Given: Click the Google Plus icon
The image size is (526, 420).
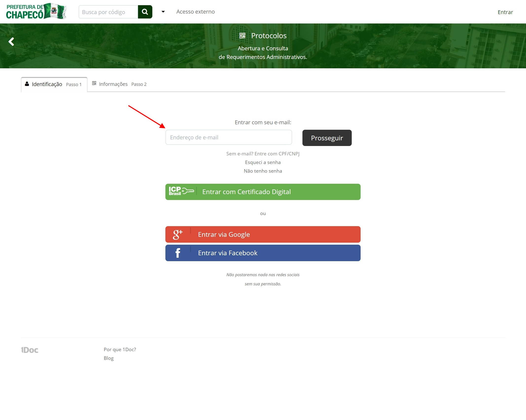Looking at the screenshot, I should point(177,234).
